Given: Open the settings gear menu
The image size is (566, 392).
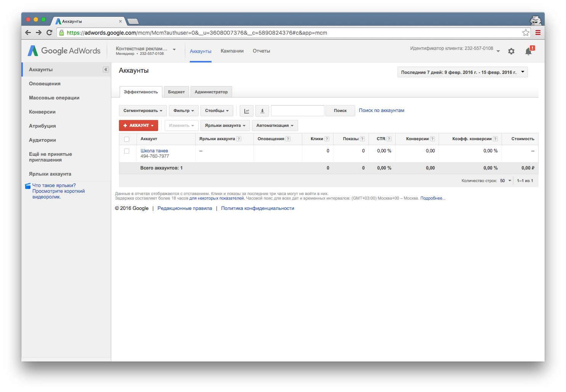Looking at the screenshot, I should (x=511, y=51).
